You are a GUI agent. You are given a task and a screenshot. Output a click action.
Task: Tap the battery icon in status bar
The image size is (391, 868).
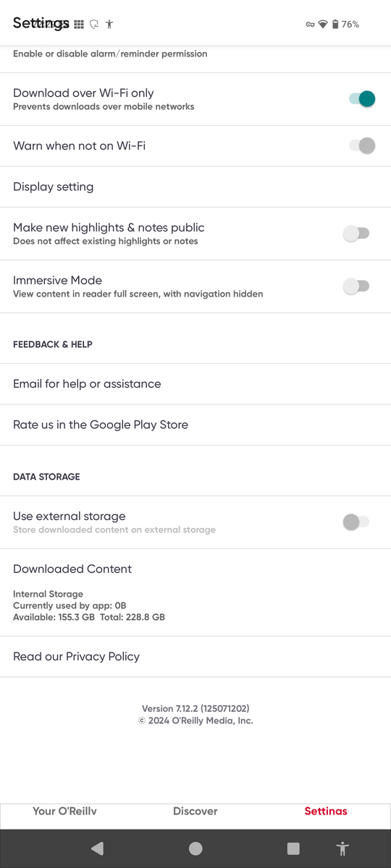pyautogui.click(x=335, y=24)
